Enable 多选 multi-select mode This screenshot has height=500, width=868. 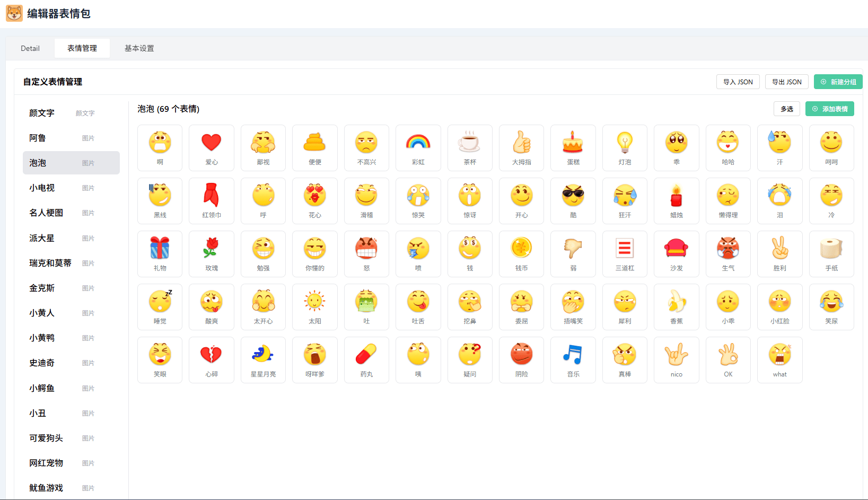[x=786, y=109]
